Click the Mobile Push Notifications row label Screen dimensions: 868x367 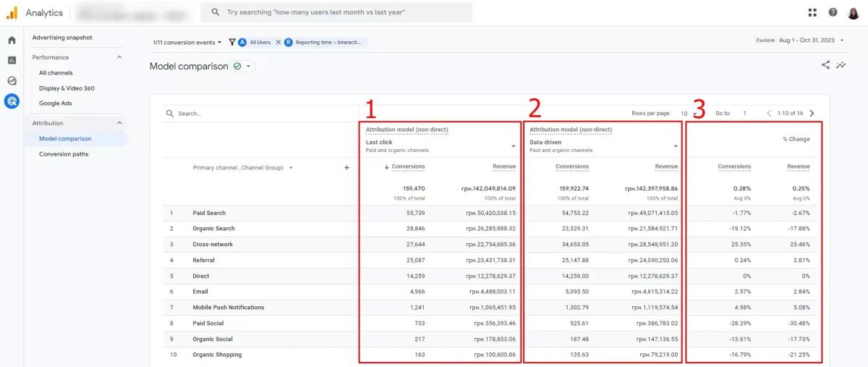tap(228, 308)
